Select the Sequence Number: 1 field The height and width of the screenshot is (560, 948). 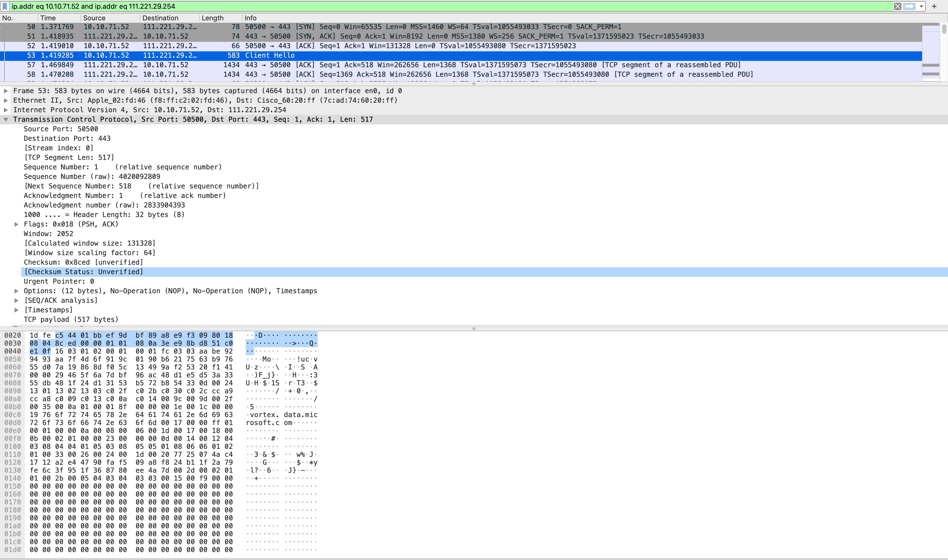coord(123,167)
